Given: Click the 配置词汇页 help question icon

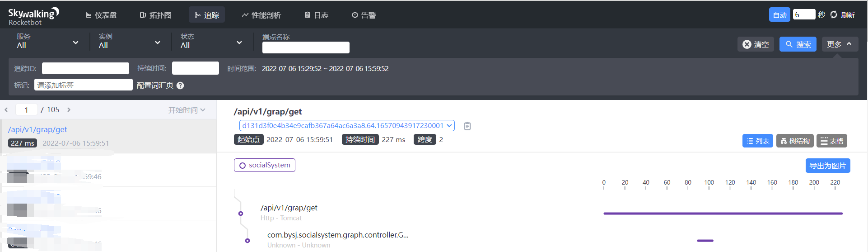Looking at the screenshot, I should 180,86.
